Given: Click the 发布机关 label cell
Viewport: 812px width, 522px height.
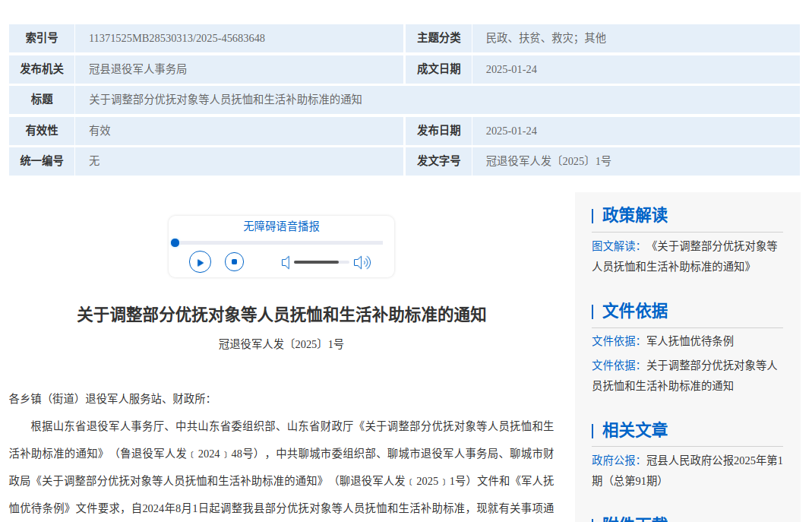Looking at the screenshot, I should coord(42,69).
